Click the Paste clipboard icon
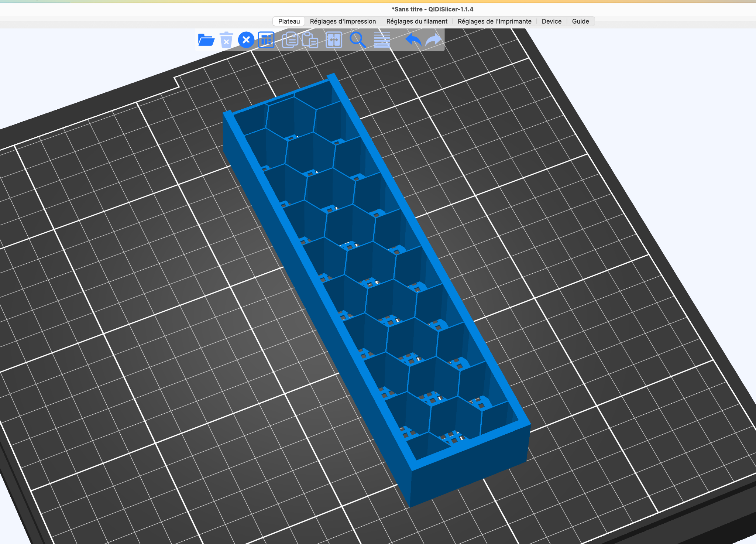This screenshot has height=544, width=756. pos(310,40)
